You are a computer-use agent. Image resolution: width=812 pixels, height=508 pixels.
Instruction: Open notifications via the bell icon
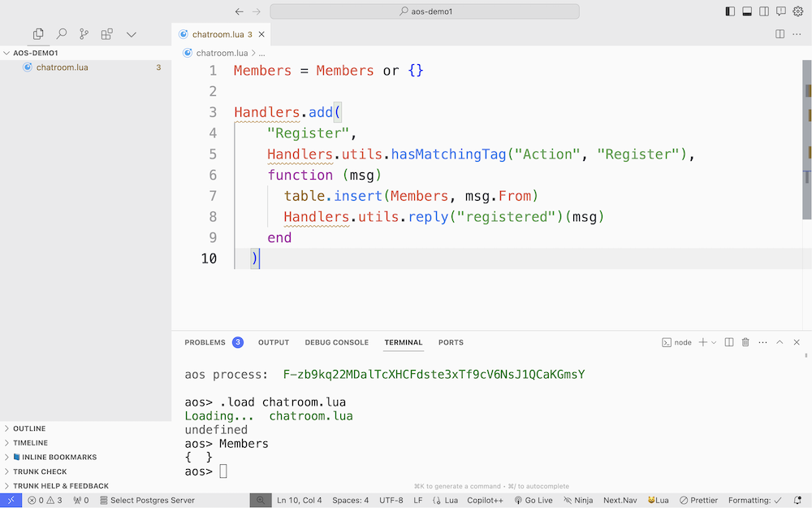pos(780,11)
